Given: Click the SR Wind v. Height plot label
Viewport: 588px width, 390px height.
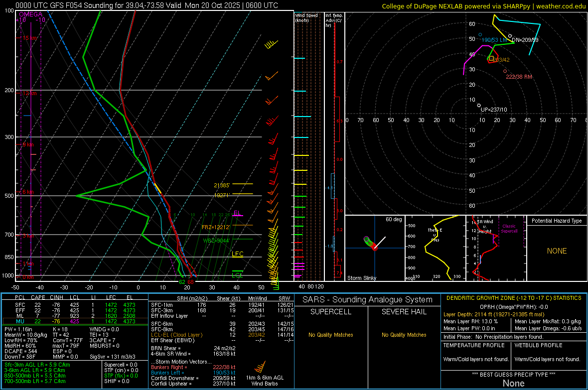Looking at the screenshot, I should (485, 227).
